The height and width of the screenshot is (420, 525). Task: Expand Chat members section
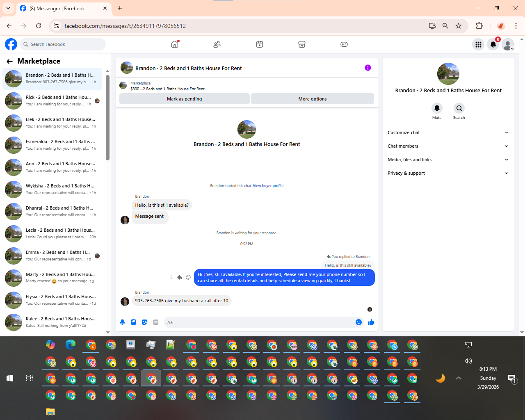pos(448,146)
